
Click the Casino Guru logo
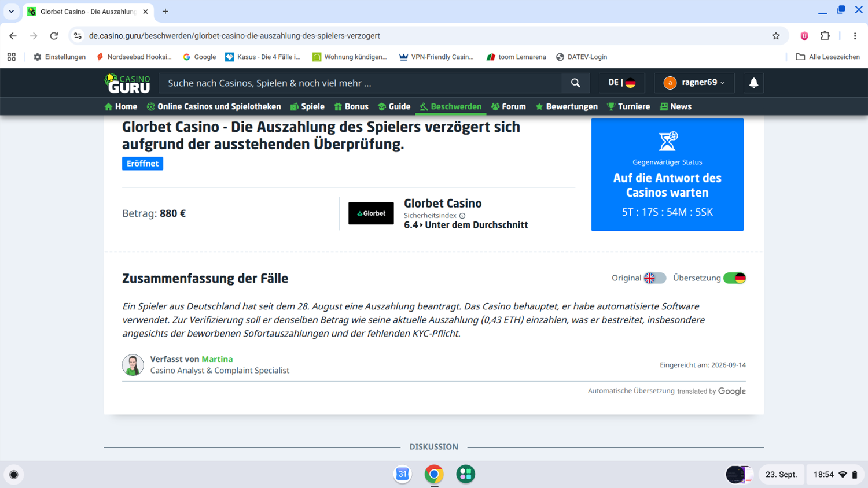tap(127, 83)
